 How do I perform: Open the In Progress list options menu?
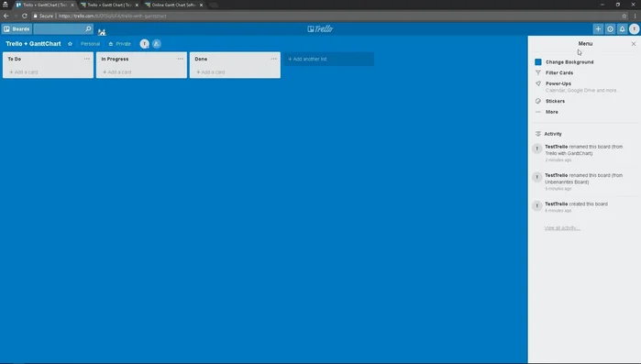coord(181,59)
